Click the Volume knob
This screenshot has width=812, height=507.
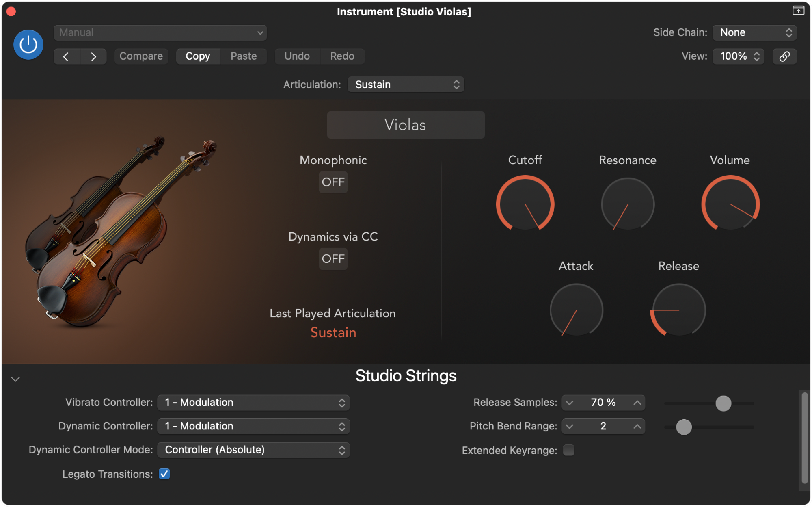(x=730, y=204)
